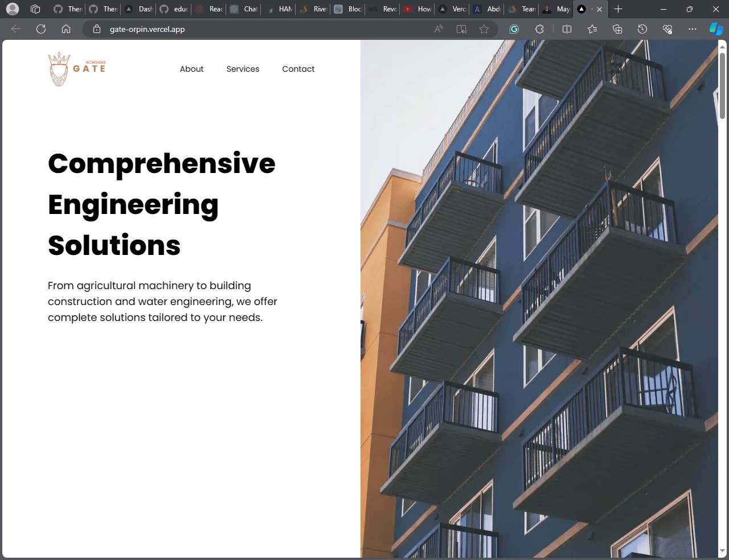Open Browser essentials heart icon
729x560 pixels.
point(667,29)
